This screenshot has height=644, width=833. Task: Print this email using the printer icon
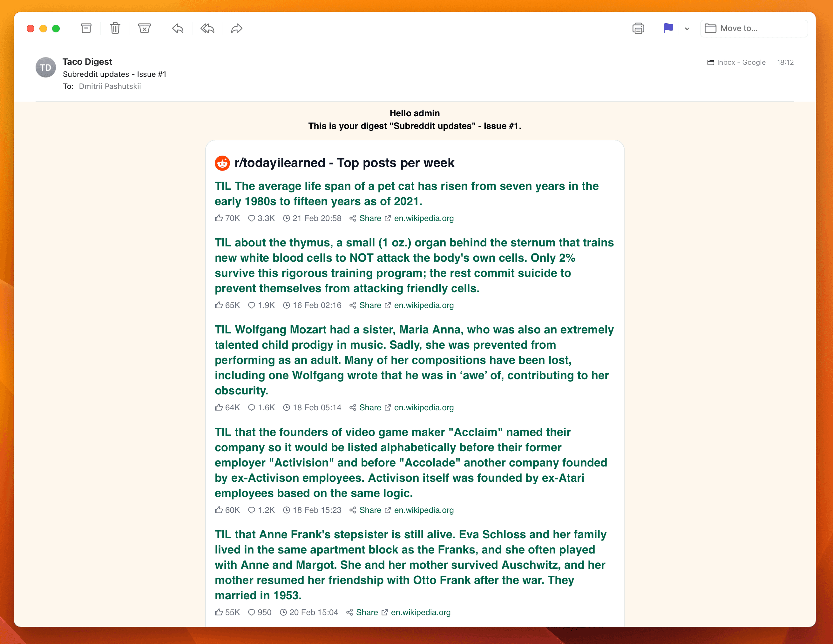[638, 28]
